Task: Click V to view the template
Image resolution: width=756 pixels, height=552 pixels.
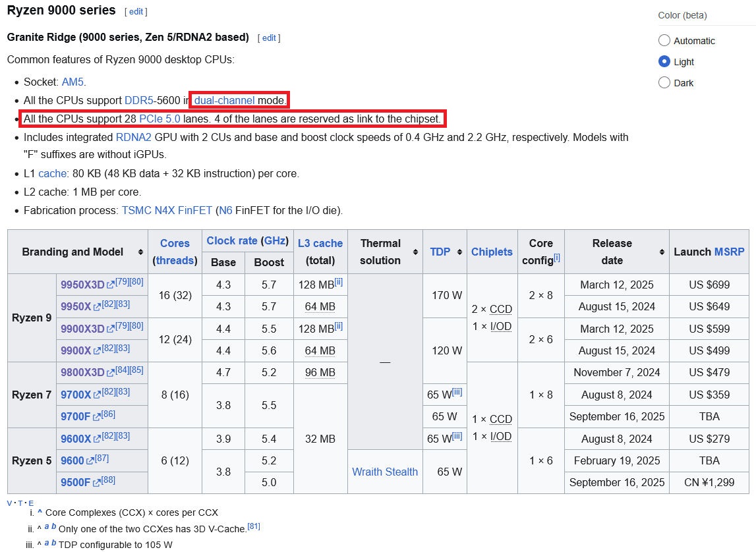Action: click(10, 503)
